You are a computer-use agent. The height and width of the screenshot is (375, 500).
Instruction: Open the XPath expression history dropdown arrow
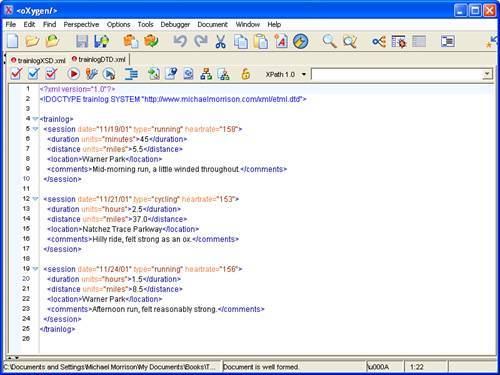(x=487, y=74)
